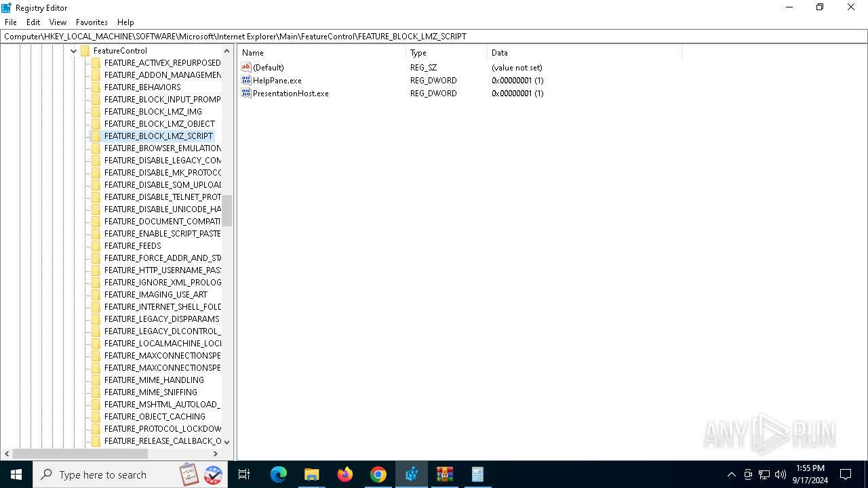This screenshot has height=488, width=868.
Task: Click the horizontal scrollbar left arrow
Action: coord(7,453)
